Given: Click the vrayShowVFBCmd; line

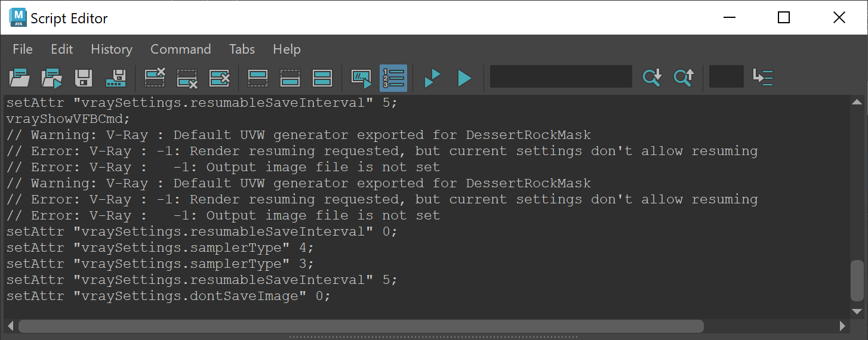Looking at the screenshot, I should click(x=68, y=119).
